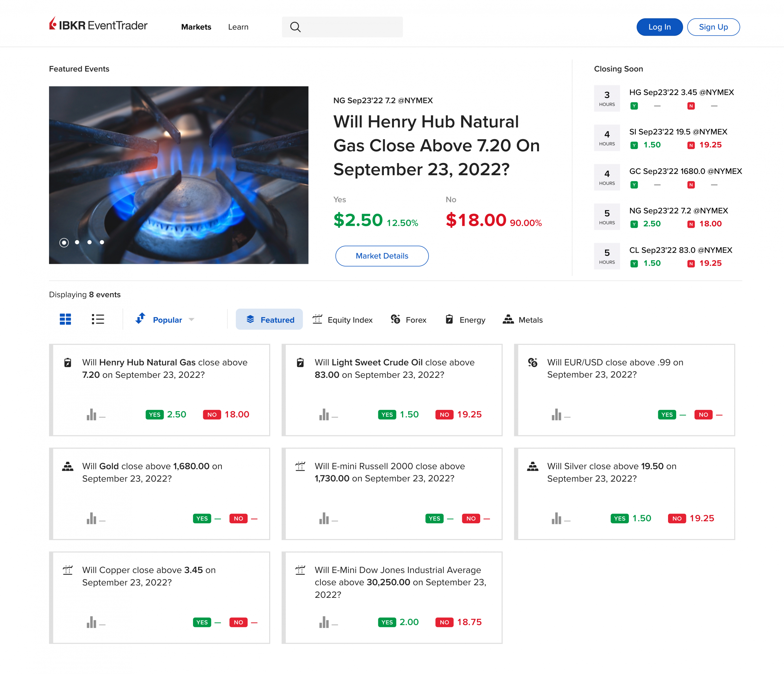The height and width of the screenshot is (674, 784).
Task: Click volume chart icon on EUR/USD card
Action: [556, 414]
